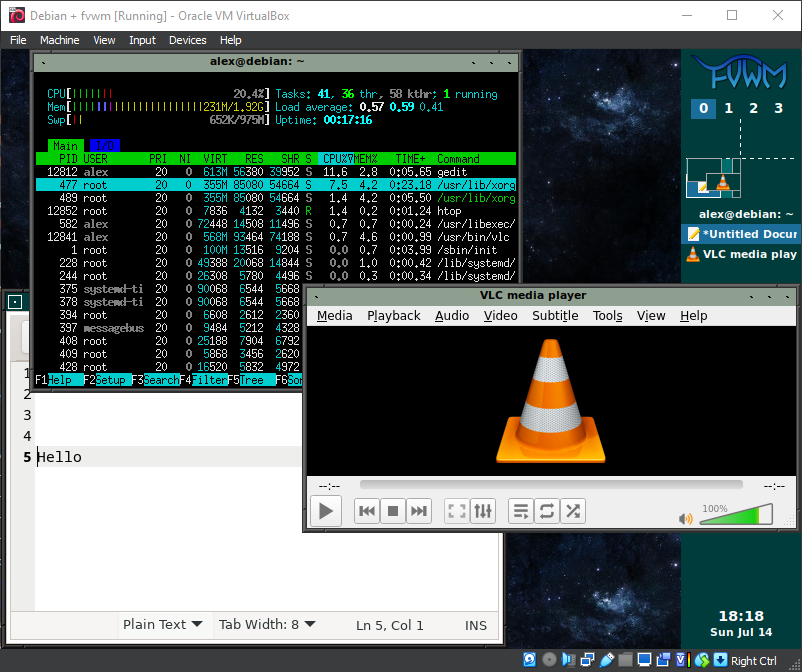Click the stop playback button in VLC
This screenshot has height=672, width=802.
(x=393, y=512)
